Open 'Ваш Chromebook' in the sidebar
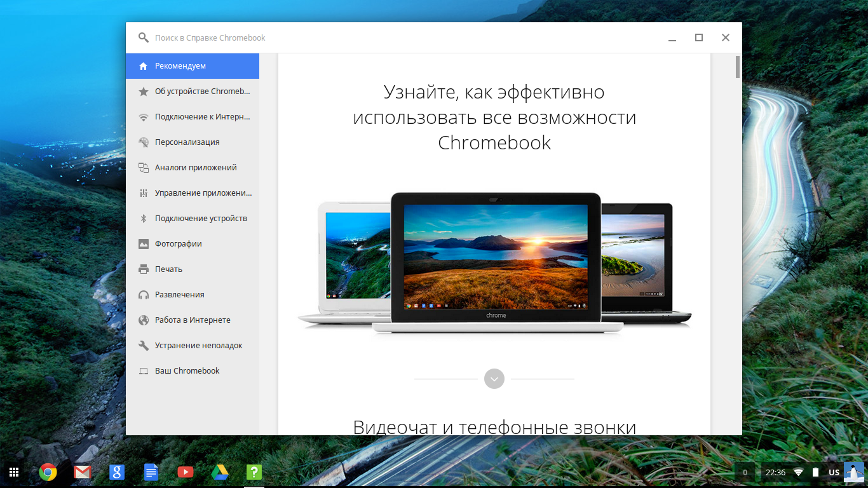 coord(193,371)
